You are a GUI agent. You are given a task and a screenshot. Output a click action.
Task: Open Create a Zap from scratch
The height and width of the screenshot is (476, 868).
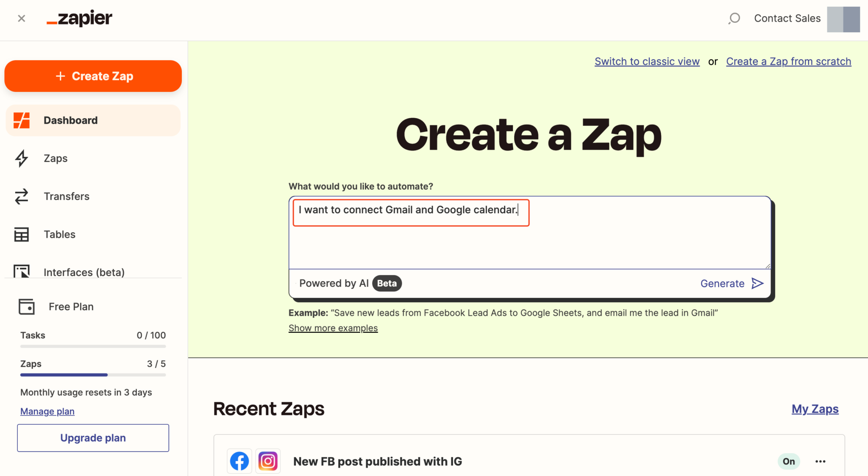(x=788, y=61)
